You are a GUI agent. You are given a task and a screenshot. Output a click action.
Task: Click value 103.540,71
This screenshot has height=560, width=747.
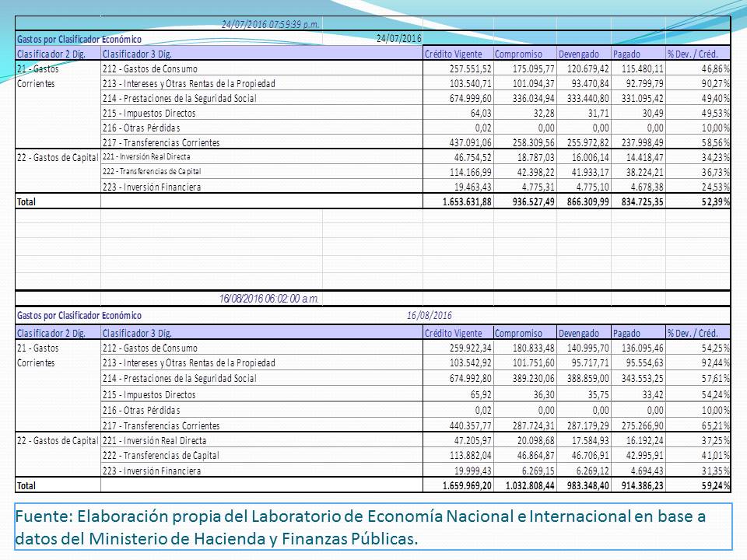click(x=470, y=83)
